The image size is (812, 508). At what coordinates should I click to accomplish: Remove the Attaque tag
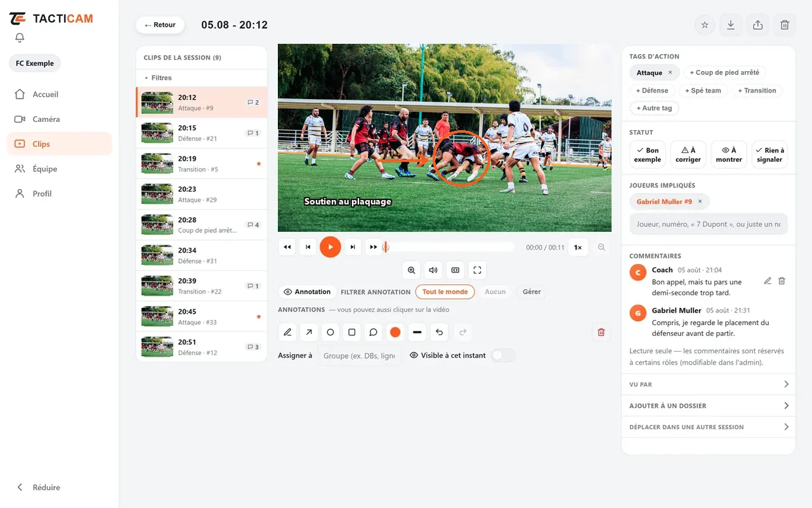click(670, 73)
